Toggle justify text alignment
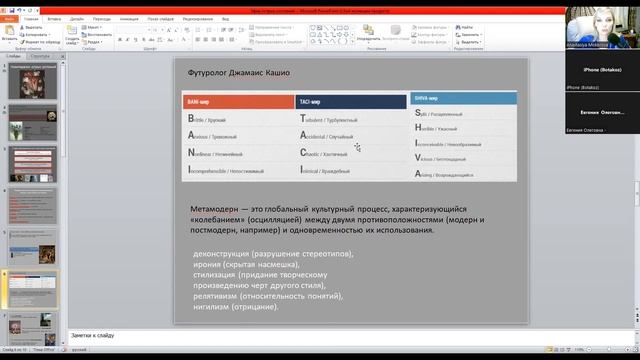The width and height of the screenshot is (640, 360). point(221,40)
